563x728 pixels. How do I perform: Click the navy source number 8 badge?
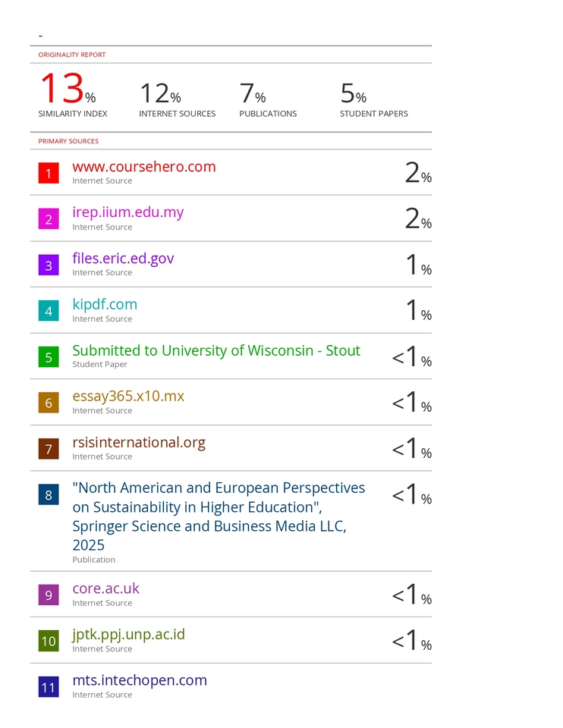tap(49, 495)
